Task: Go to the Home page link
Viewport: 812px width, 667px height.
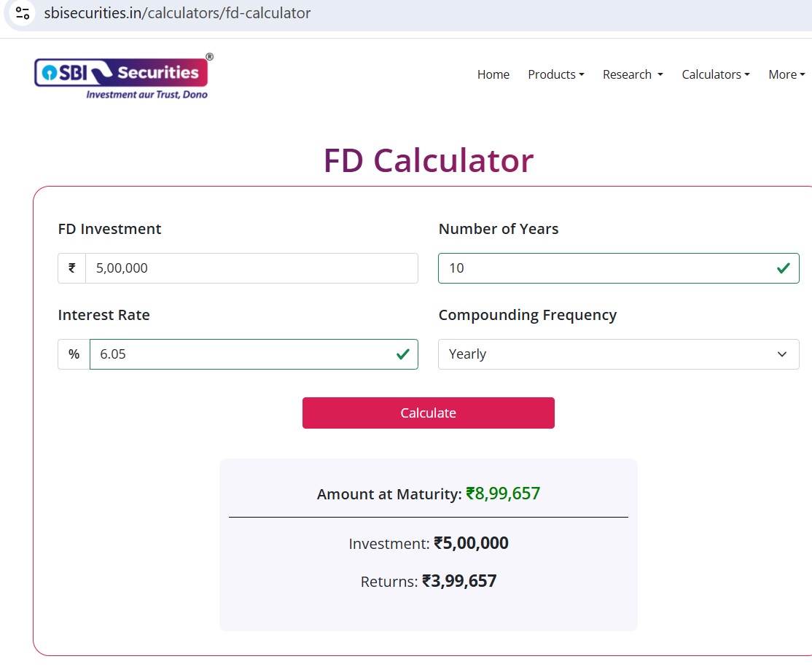Action: pos(493,74)
